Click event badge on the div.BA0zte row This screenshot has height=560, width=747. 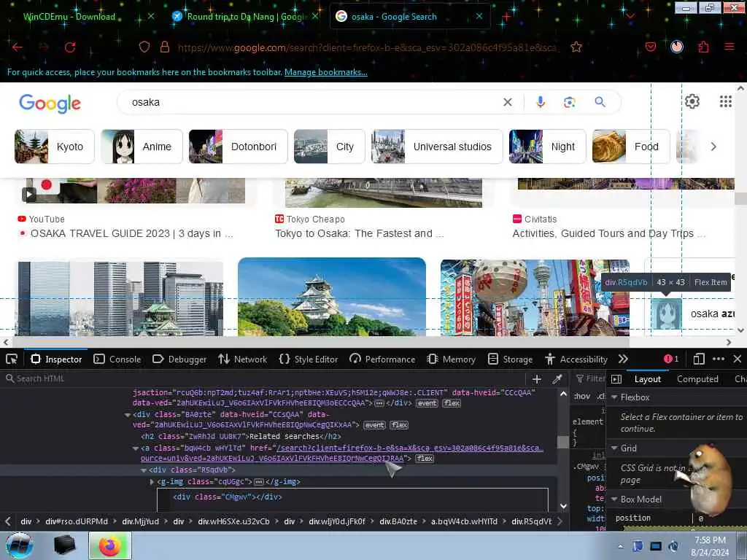pos(374,425)
